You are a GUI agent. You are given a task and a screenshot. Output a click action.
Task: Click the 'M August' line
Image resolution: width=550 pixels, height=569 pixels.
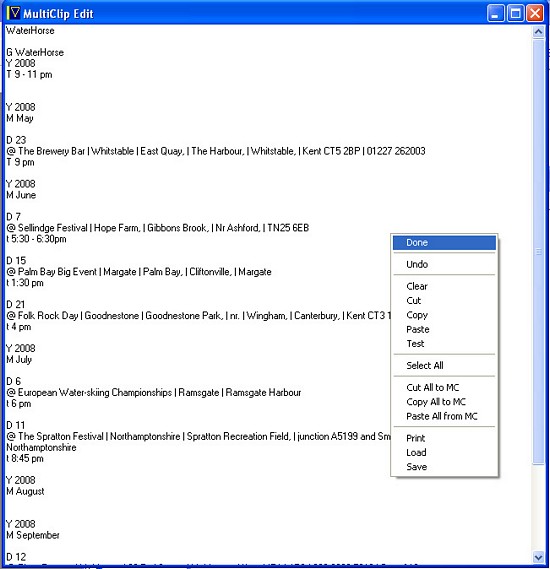point(25,492)
